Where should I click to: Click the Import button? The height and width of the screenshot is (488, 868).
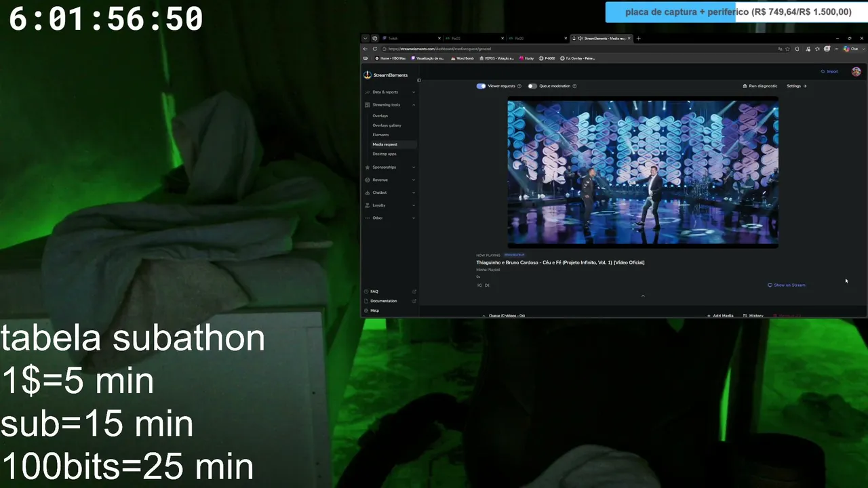tap(829, 71)
